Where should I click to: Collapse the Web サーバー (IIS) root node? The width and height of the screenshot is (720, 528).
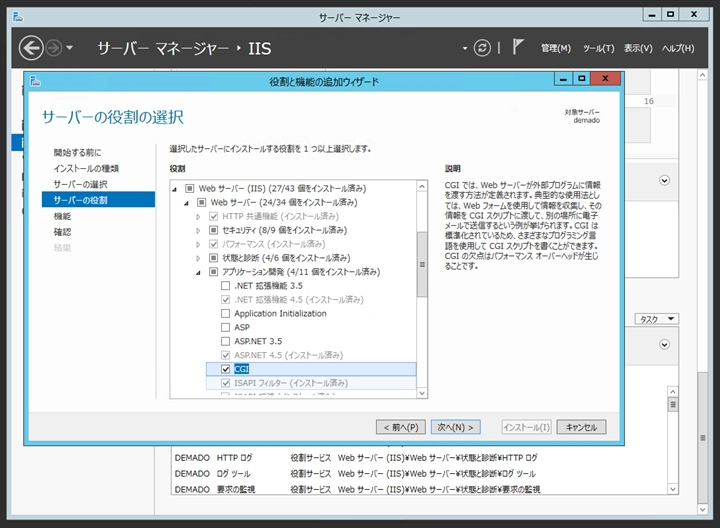pyautogui.click(x=174, y=189)
